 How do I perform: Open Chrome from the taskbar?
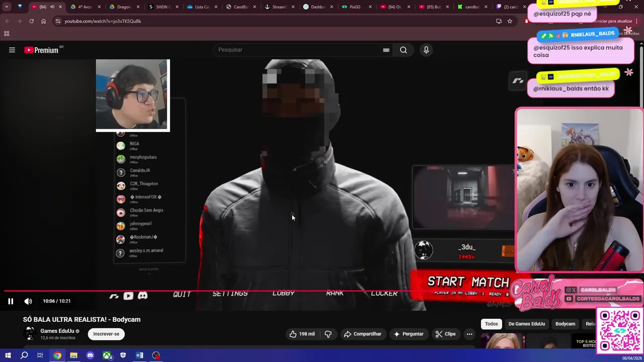pyautogui.click(x=57, y=355)
